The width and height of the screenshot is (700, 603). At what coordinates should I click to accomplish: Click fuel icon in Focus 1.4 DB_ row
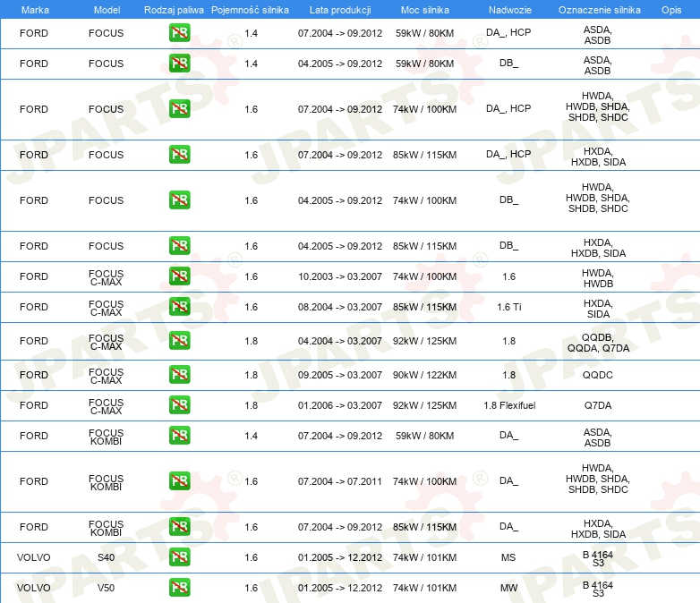tap(179, 64)
